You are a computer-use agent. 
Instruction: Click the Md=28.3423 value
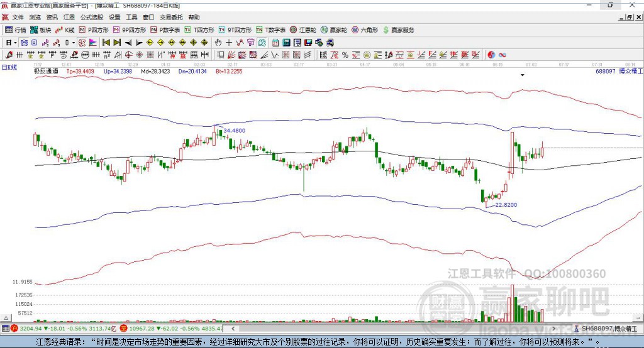tap(155, 71)
